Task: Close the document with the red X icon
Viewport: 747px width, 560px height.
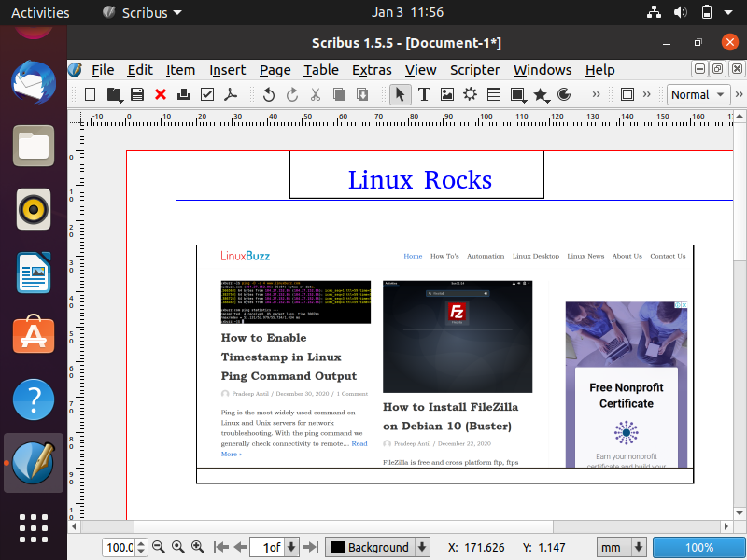Action: click(161, 94)
